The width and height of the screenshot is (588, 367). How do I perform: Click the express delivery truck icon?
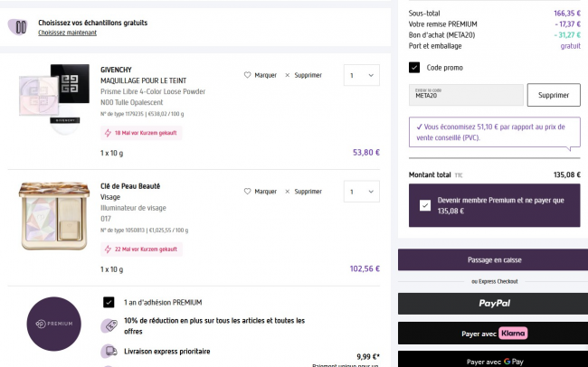coord(109,352)
